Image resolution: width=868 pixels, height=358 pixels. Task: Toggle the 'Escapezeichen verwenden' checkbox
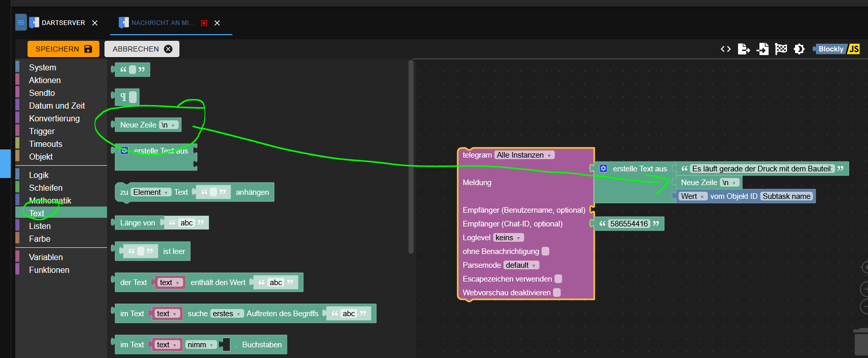point(558,278)
